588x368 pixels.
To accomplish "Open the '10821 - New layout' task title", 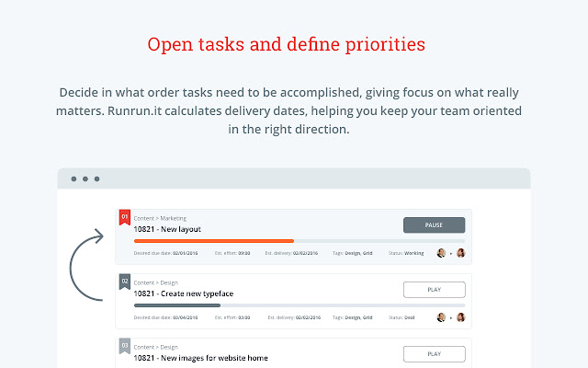I will (167, 229).
